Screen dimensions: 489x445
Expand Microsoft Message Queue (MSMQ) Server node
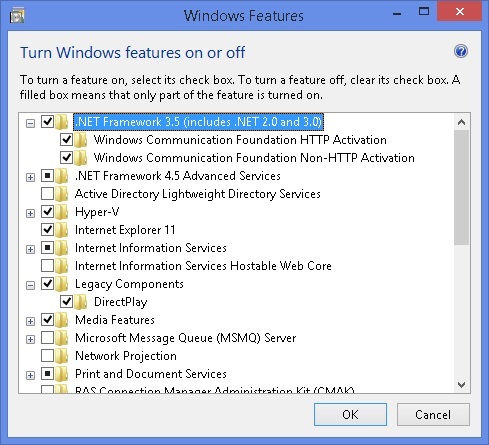pos(30,339)
